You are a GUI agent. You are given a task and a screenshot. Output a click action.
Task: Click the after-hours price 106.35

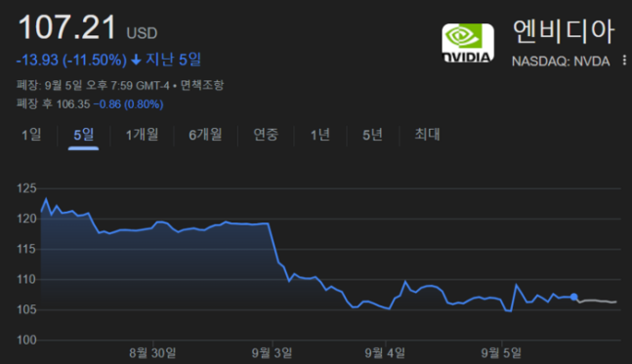tap(73, 104)
